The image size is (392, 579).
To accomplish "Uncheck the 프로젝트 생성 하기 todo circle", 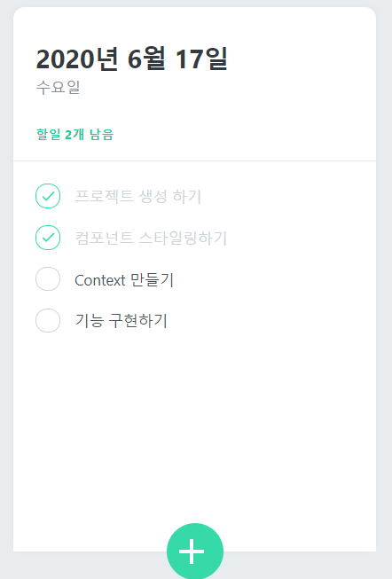I will pos(48,196).
